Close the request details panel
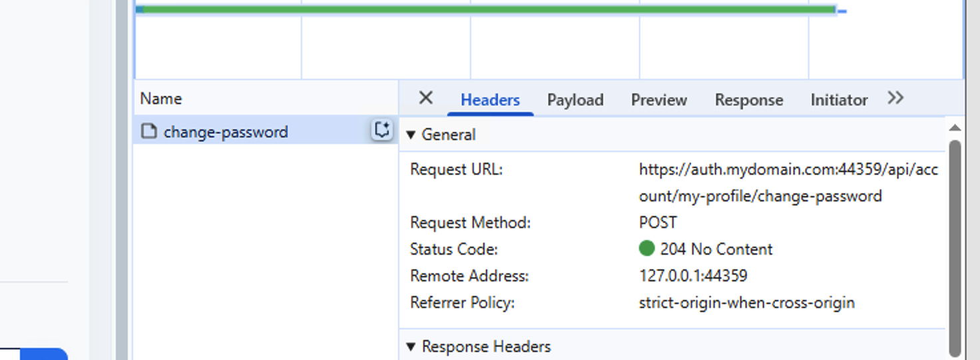 (x=425, y=99)
